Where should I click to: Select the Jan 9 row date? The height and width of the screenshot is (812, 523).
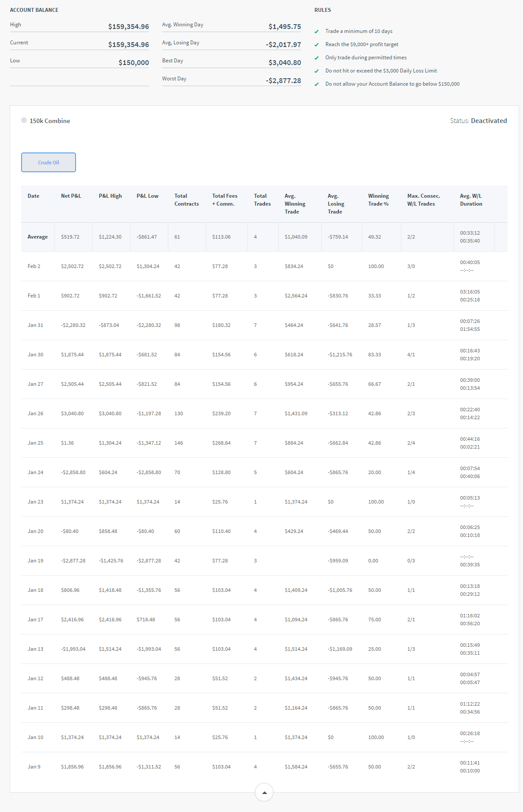click(34, 767)
